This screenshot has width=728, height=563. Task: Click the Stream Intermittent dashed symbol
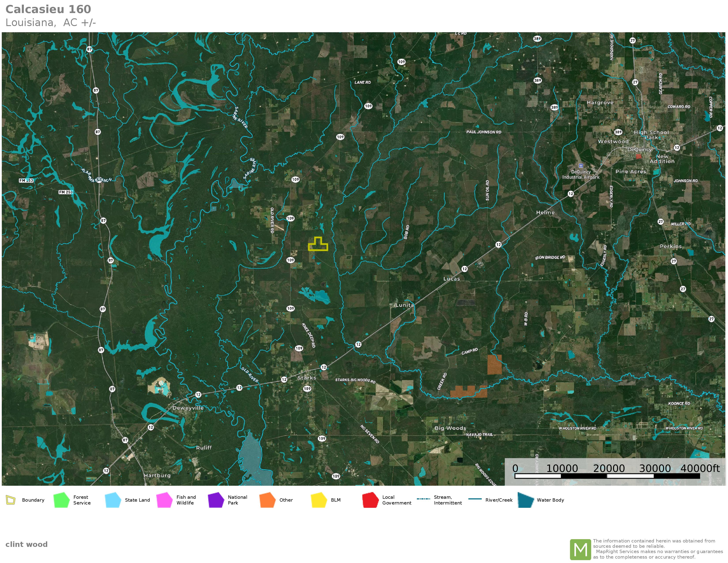click(x=423, y=499)
